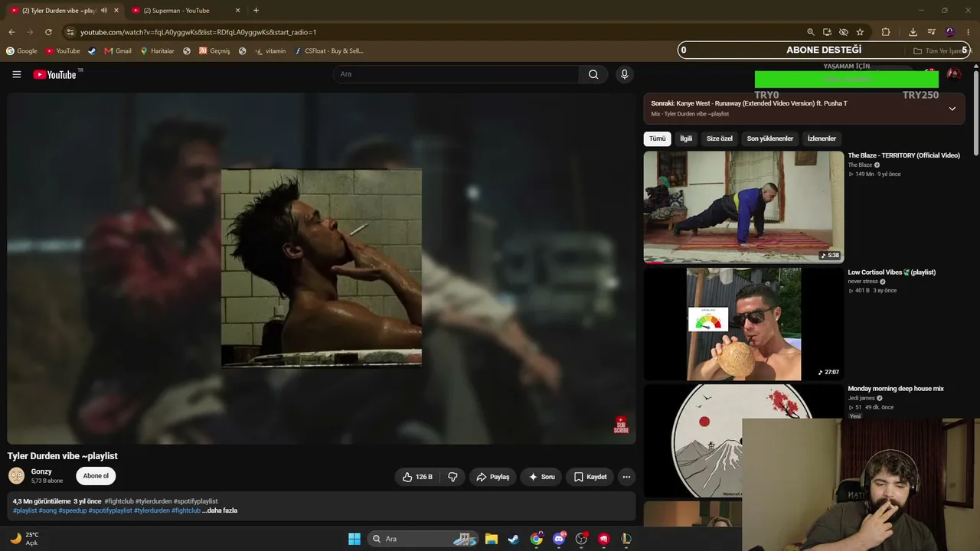Subscribe with the 'Abone ol' button

96,476
